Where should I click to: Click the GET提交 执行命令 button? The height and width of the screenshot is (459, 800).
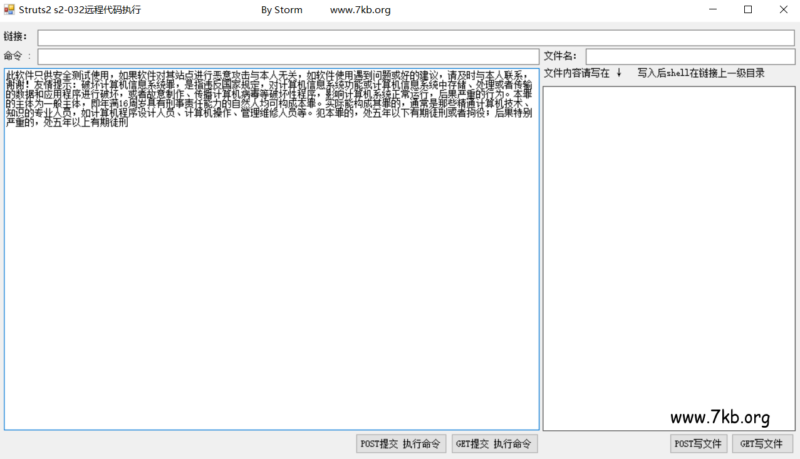[494, 444]
